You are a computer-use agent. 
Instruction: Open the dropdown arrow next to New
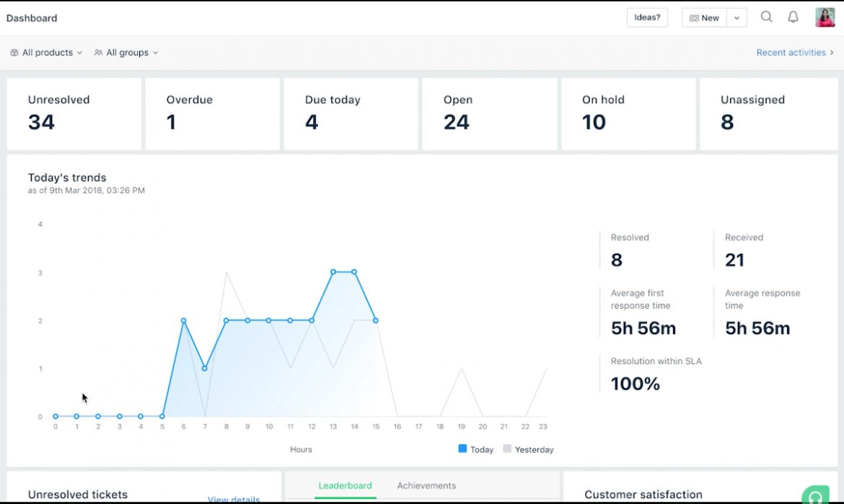tap(737, 17)
